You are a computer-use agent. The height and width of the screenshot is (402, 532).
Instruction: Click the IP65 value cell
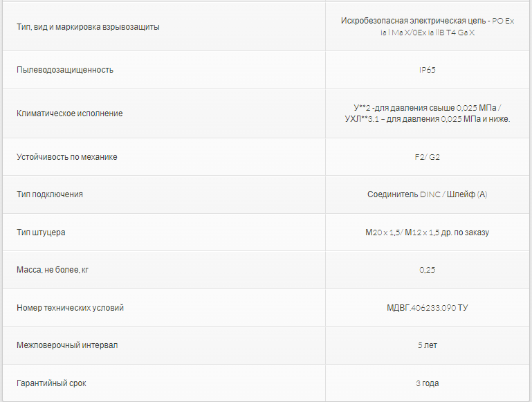tap(427, 70)
